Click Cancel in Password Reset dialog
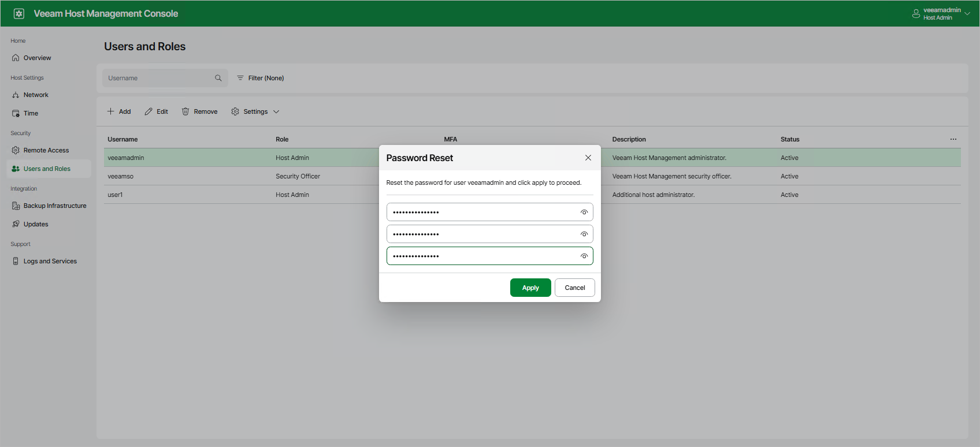This screenshot has height=447, width=980. (x=575, y=288)
